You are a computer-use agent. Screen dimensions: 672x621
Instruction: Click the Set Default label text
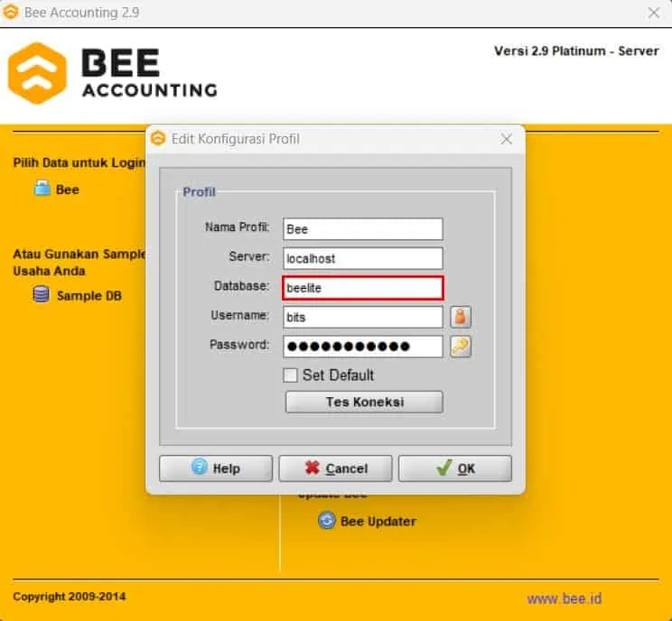[338, 375]
